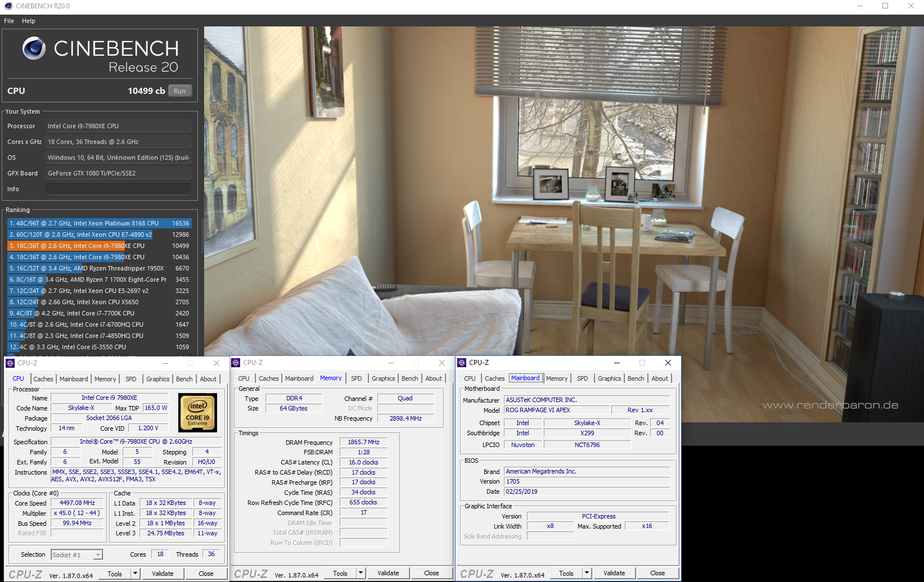Screen dimensions: 924x582
Task: Click the CPU-Z icon in the middle window title bar
Action: click(236, 363)
